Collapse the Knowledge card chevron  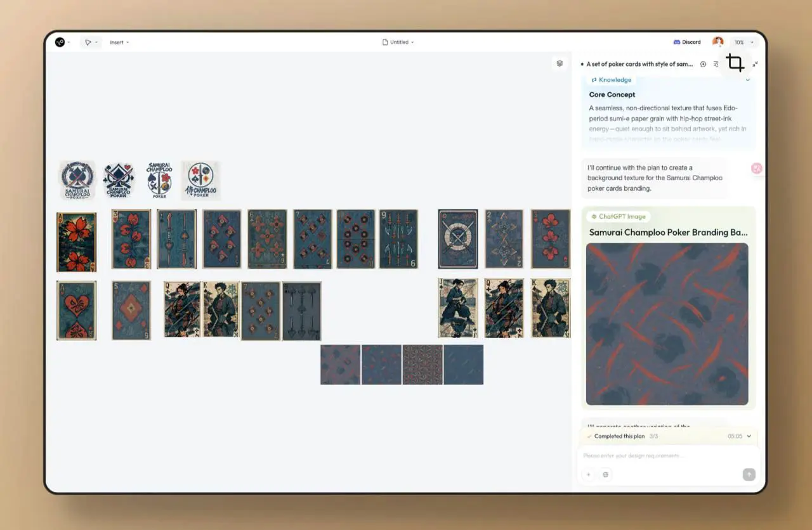pyautogui.click(x=747, y=80)
